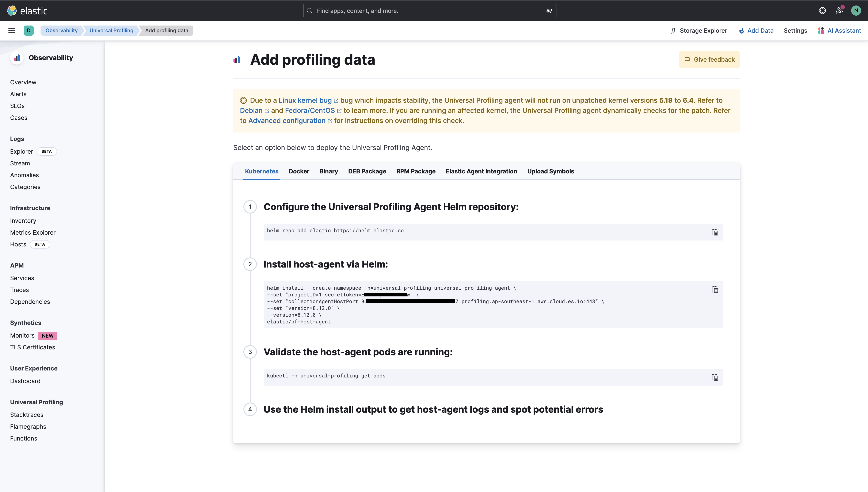This screenshot has height=492, width=868.
Task: Select Flamegraphs in the sidebar
Action: [28, 426]
